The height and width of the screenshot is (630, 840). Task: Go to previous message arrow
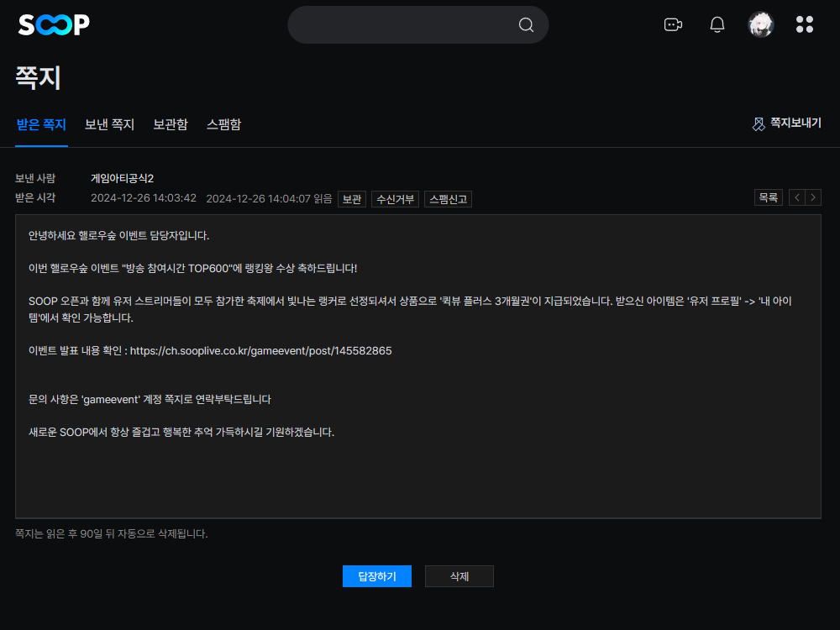point(797,197)
